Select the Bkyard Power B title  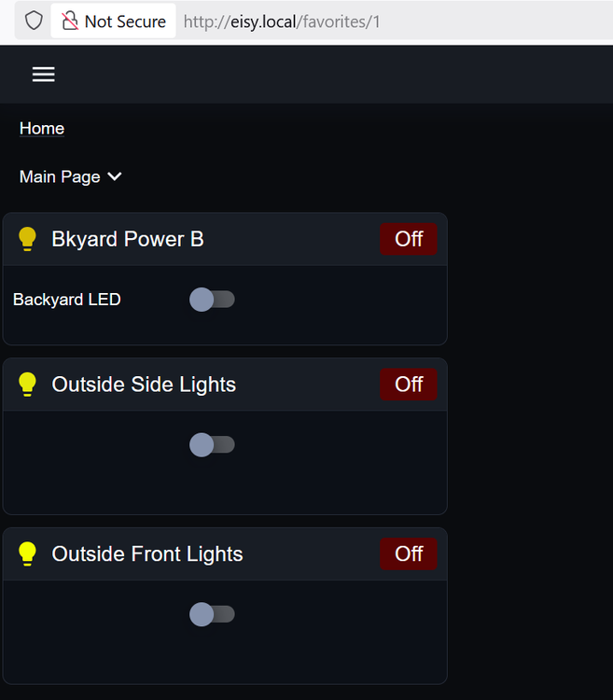click(x=128, y=239)
